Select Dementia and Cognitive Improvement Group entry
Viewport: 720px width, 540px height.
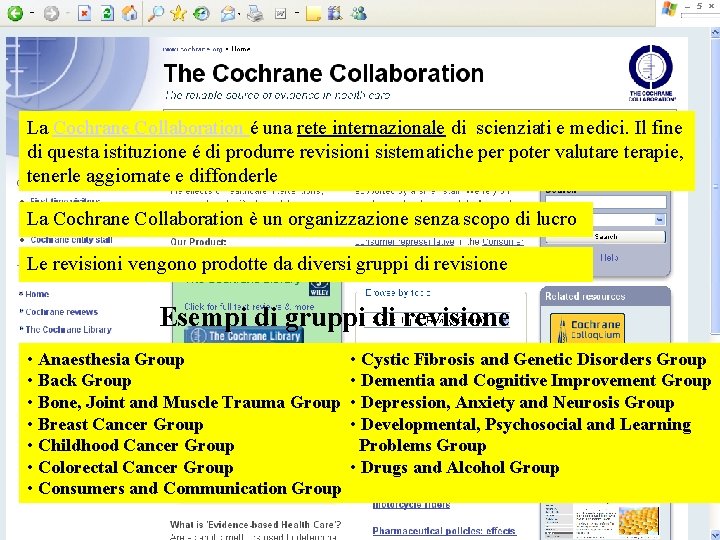coord(536,381)
